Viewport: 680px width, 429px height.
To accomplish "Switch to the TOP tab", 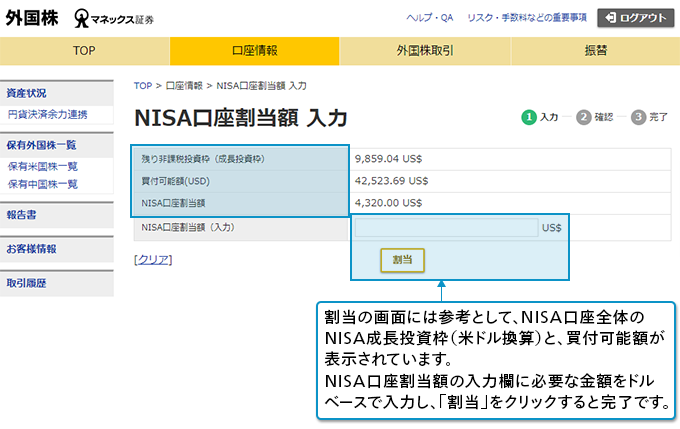I will (x=85, y=50).
